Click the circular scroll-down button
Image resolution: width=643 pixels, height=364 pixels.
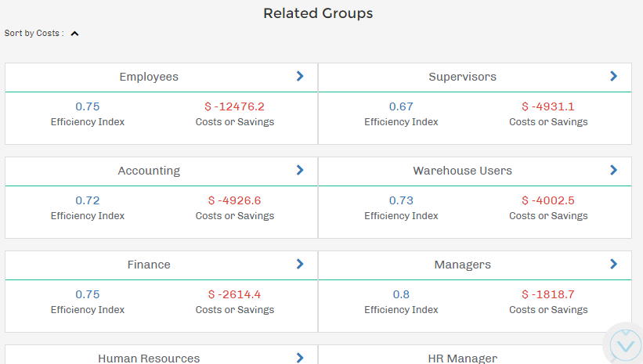click(x=624, y=344)
